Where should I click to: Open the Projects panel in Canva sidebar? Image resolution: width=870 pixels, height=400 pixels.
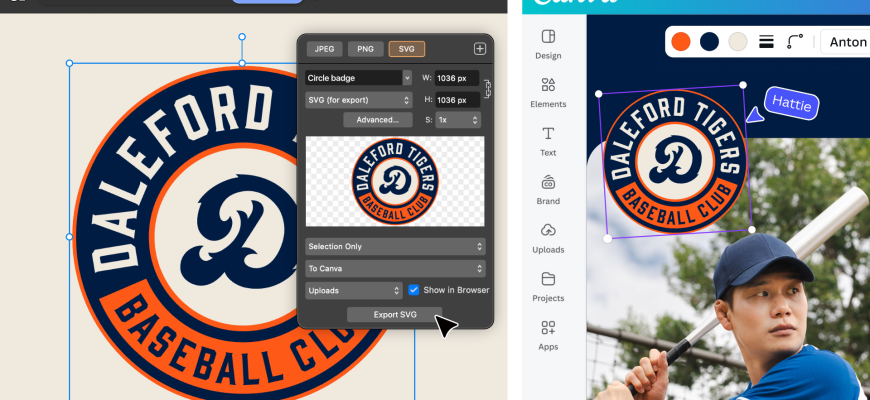[x=548, y=287]
